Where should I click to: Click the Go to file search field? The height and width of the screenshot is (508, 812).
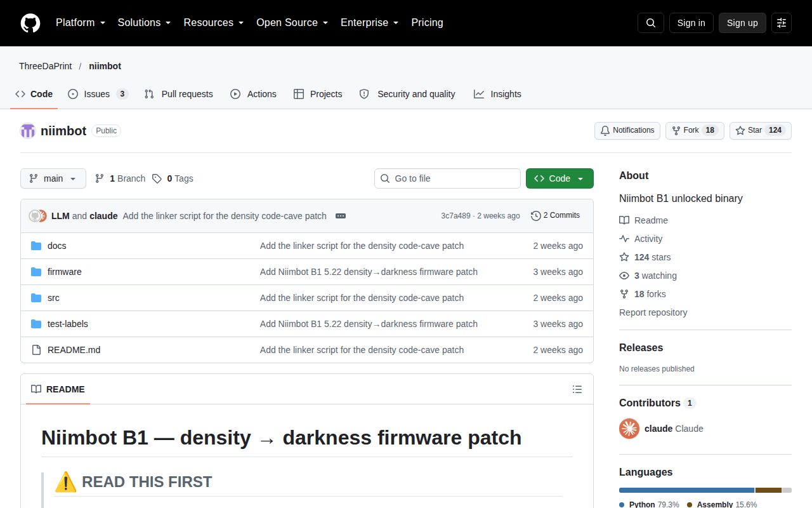[x=447, y=178]
